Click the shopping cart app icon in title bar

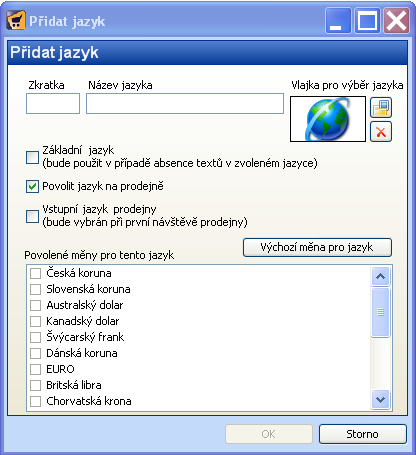pyautogui.click(x=16, y=21)
